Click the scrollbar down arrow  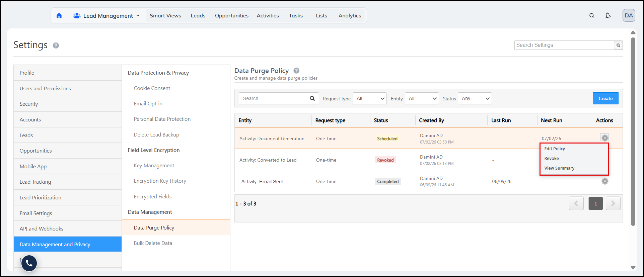633,268
